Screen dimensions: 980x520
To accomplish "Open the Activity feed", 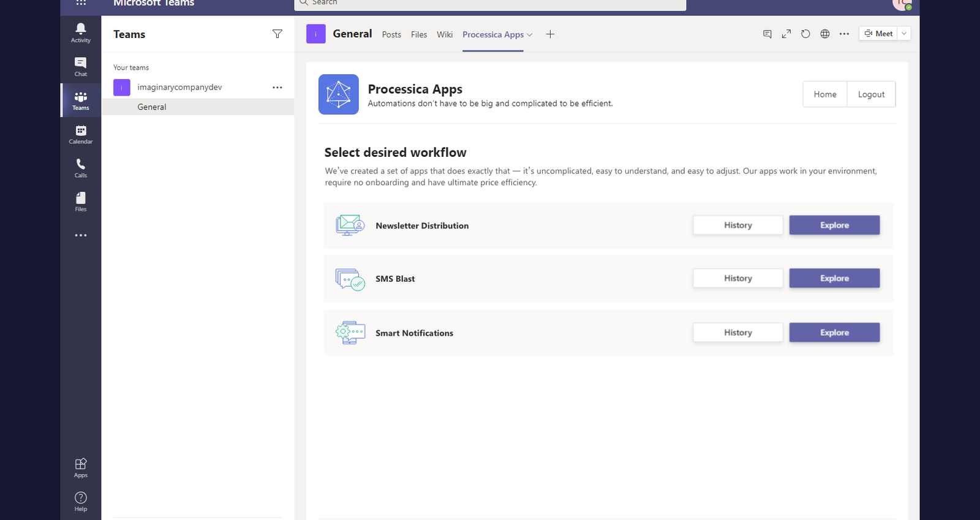I will (x=80, y=32).
